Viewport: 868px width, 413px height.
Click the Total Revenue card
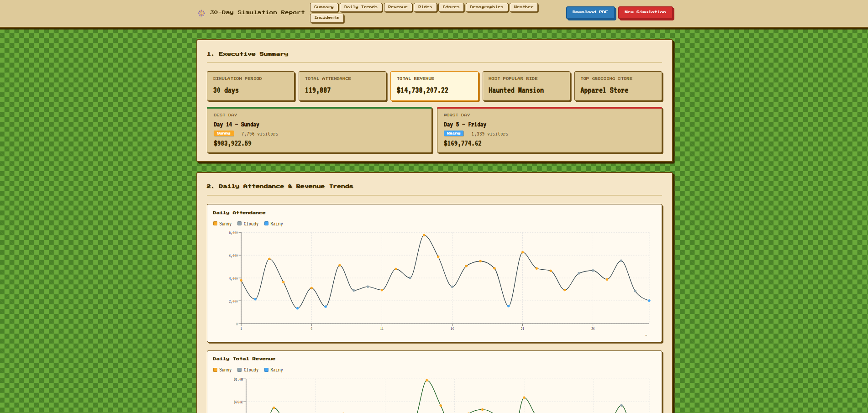[x=434, y=86]
